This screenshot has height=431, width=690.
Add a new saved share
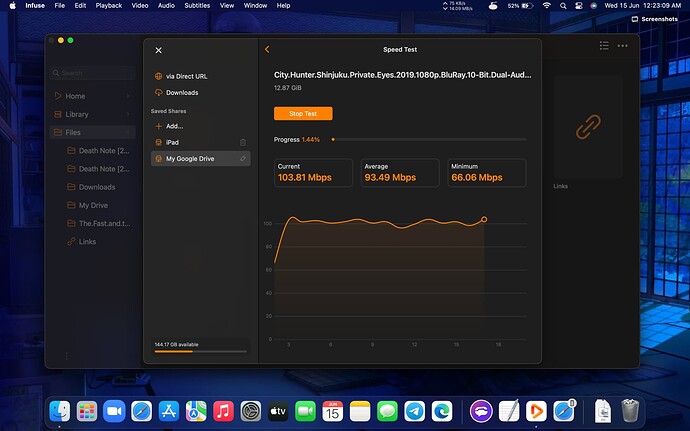169,126
